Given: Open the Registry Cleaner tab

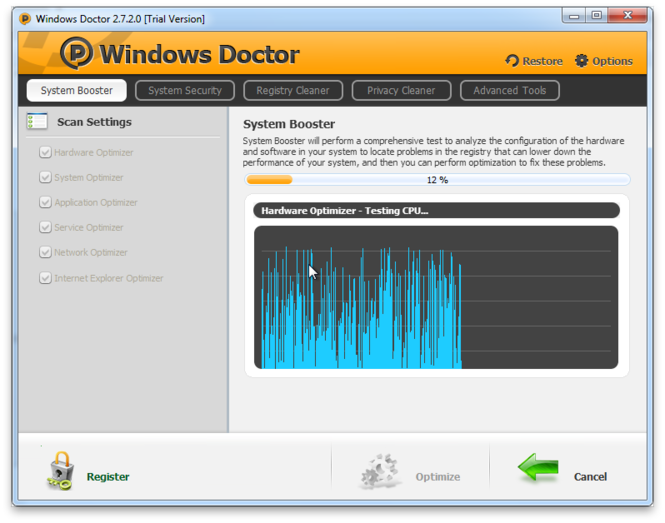Looking at the screenshot, I should coord(293,90).
